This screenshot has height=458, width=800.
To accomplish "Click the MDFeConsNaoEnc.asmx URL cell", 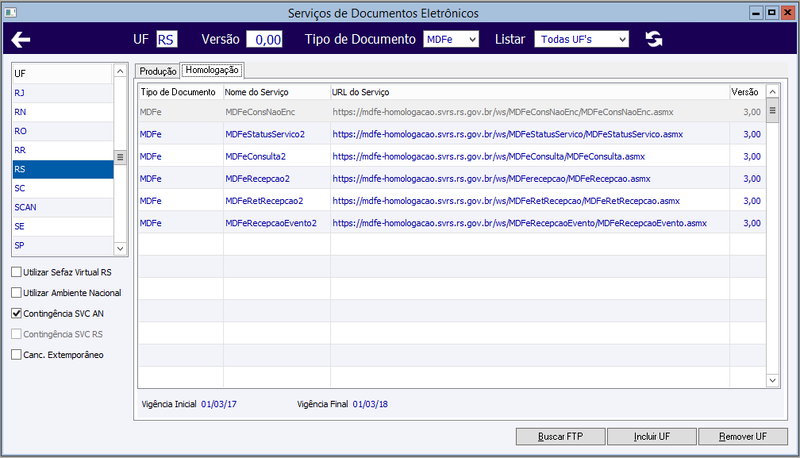I will point(530,112).
